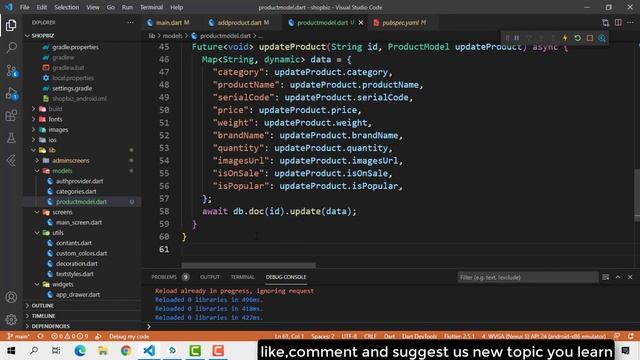Open the Extensions view
The height and width of the screenshot is (360, 640).
[11, 116]
